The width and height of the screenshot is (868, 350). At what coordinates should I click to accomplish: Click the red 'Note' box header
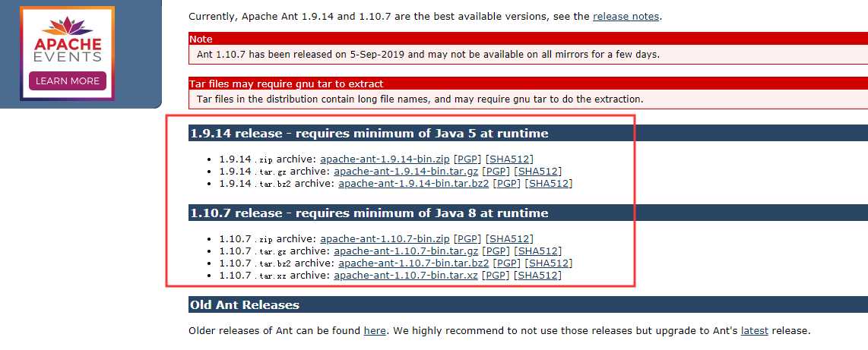click(x=528, y=39)
